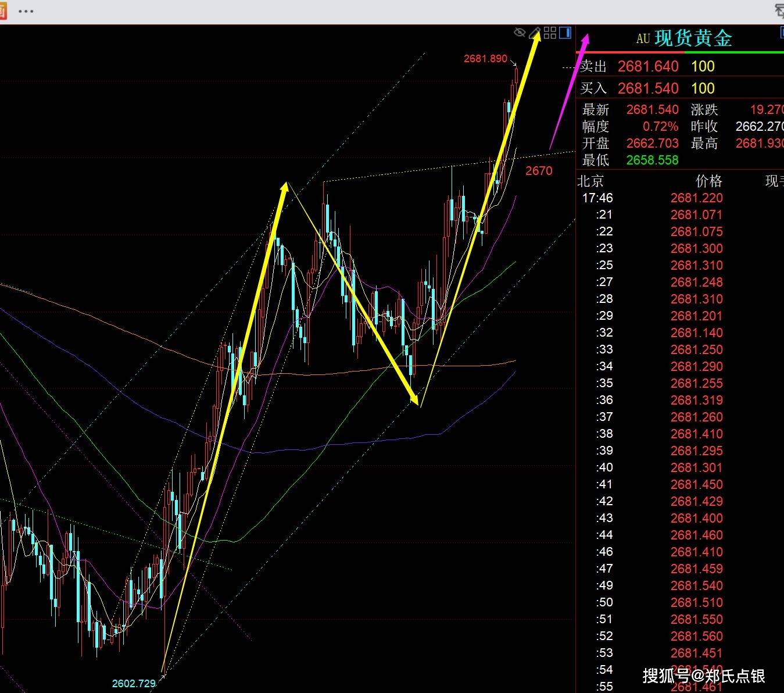Click the 最高 high price value
Screen dimensions: 784x693
760,143
